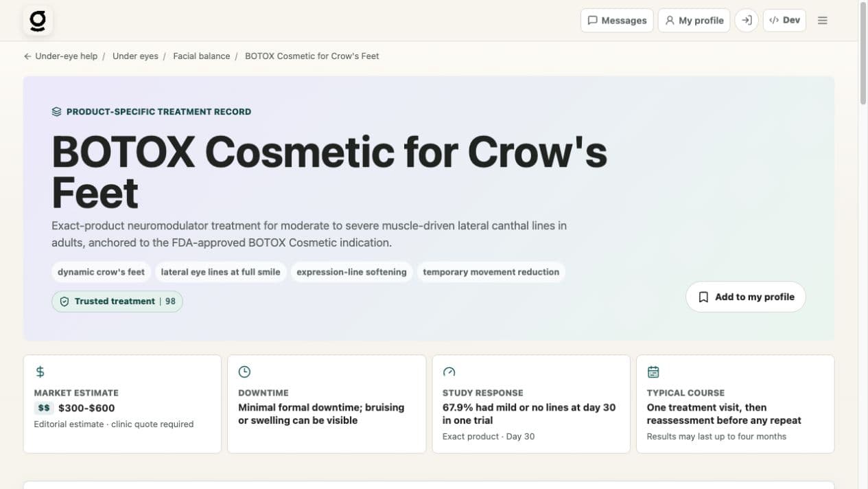Click the main BOTOX Cosmetic heading
Viewport: 868px width, 489px height.
pyautogui.click(x=329, y=172)
